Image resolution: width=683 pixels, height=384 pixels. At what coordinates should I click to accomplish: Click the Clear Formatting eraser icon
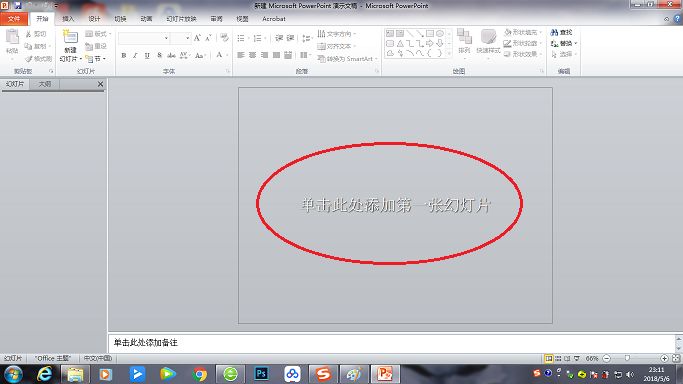pyautogui.click(x=224, y=38)
